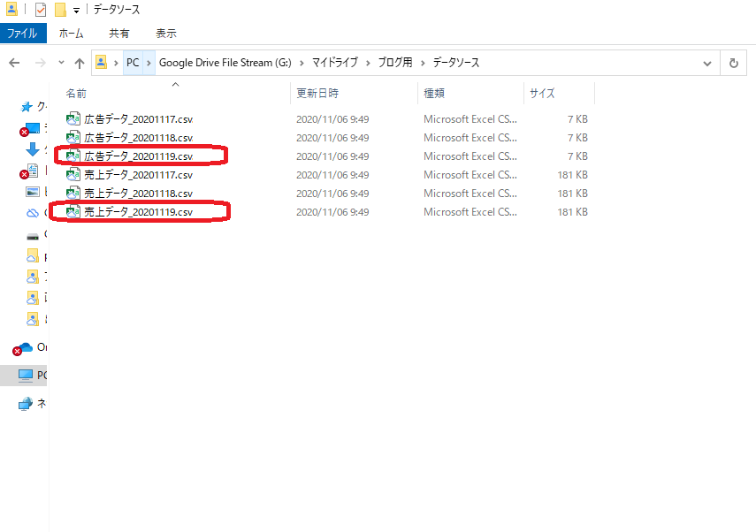This screenshot has height=532, width=756.
Task: Click the properties checkmark icon in title bar
Action: tap(41, 10)
